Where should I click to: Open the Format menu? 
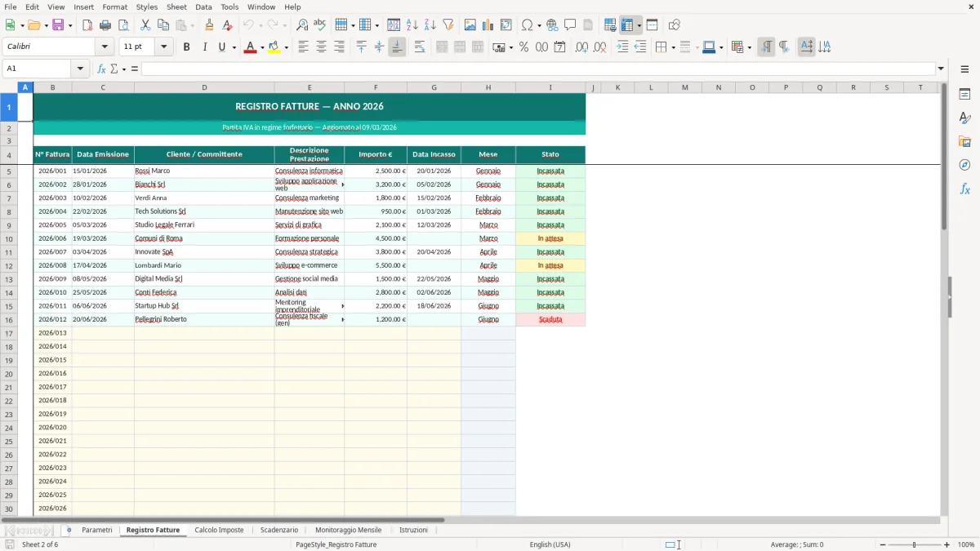tap(114, 7)
